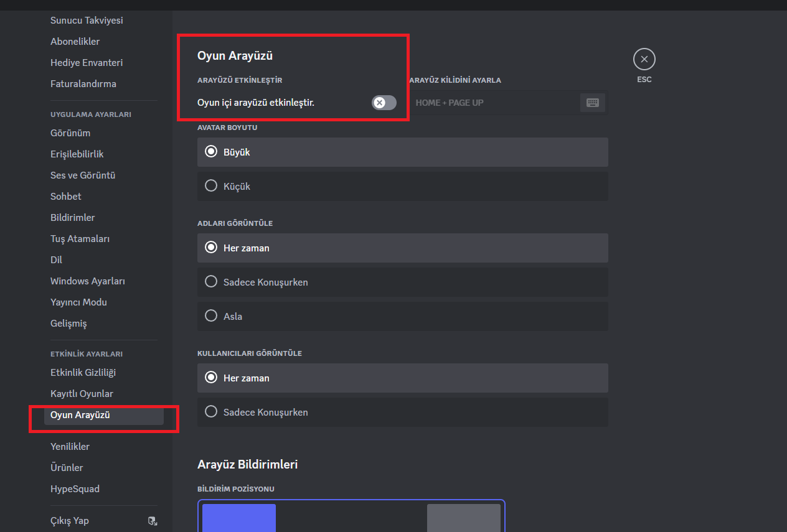The height and width of the screenshot is (532, 787).
Task: Click the UYGULAMA AYARLARI section header
Action: click(x=91, y=114)
